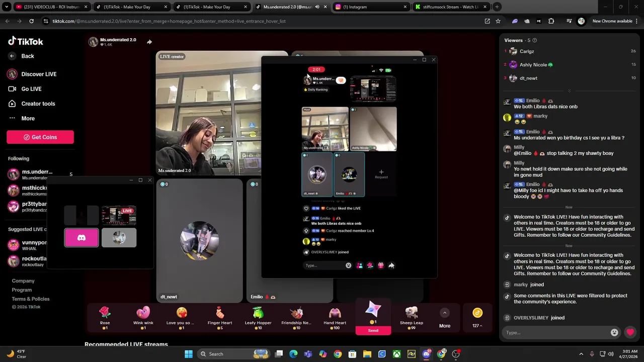Open Creator tools in sidebar

pyautogui.click(x=31, y=104)
